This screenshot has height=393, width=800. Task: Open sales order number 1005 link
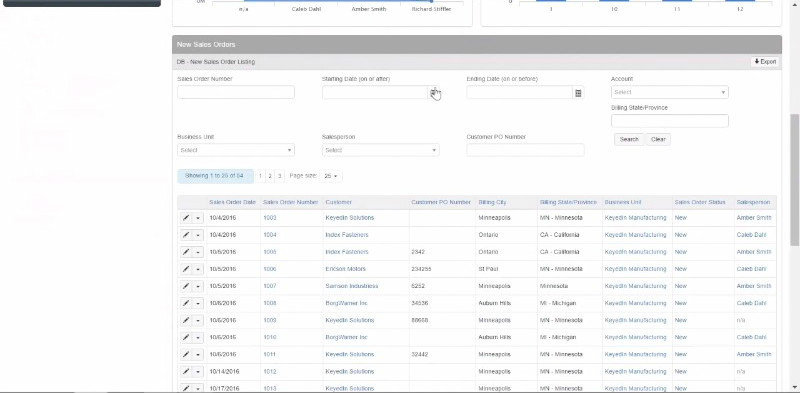click(x=270, y=252)
